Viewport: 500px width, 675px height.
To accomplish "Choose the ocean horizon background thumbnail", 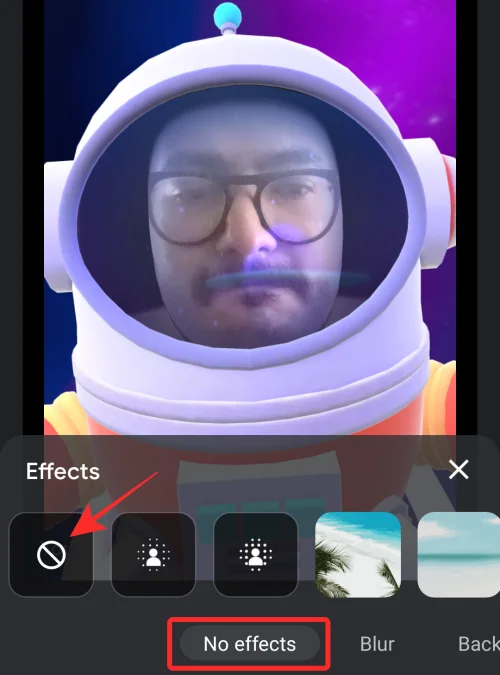I will coord(459,554).
